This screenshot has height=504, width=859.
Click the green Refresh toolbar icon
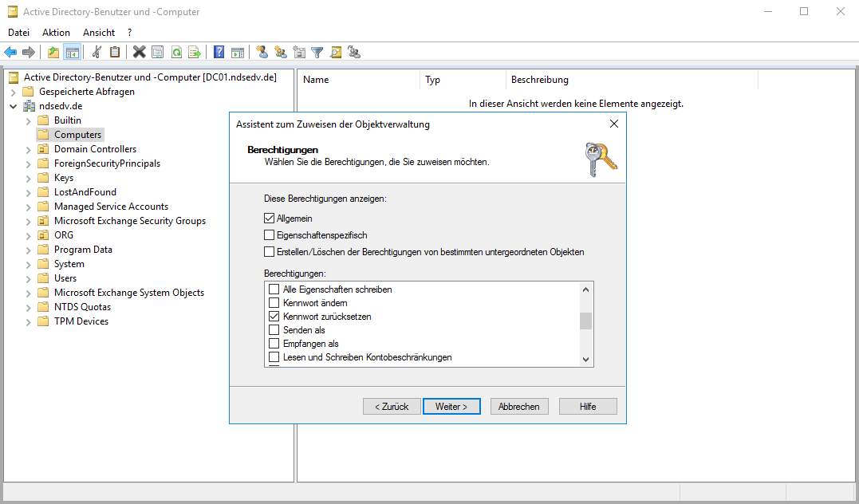[x=175, y=53]
